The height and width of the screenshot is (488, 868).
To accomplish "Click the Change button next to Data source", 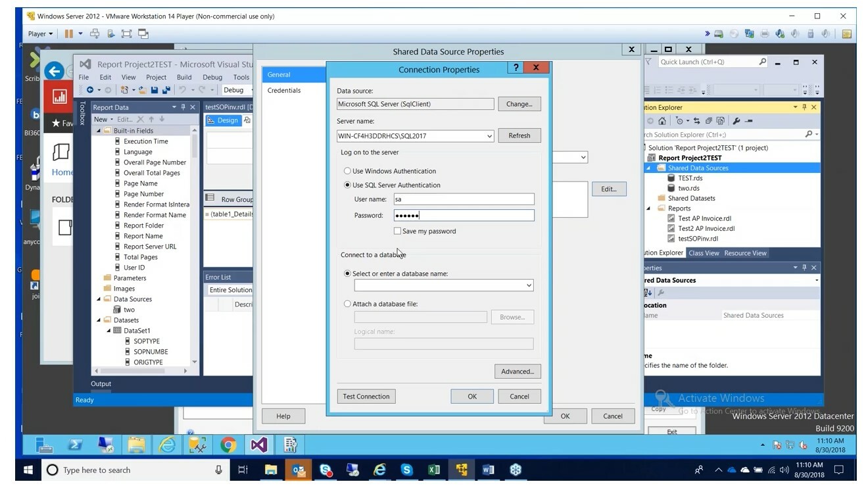I will pos(519,103).
